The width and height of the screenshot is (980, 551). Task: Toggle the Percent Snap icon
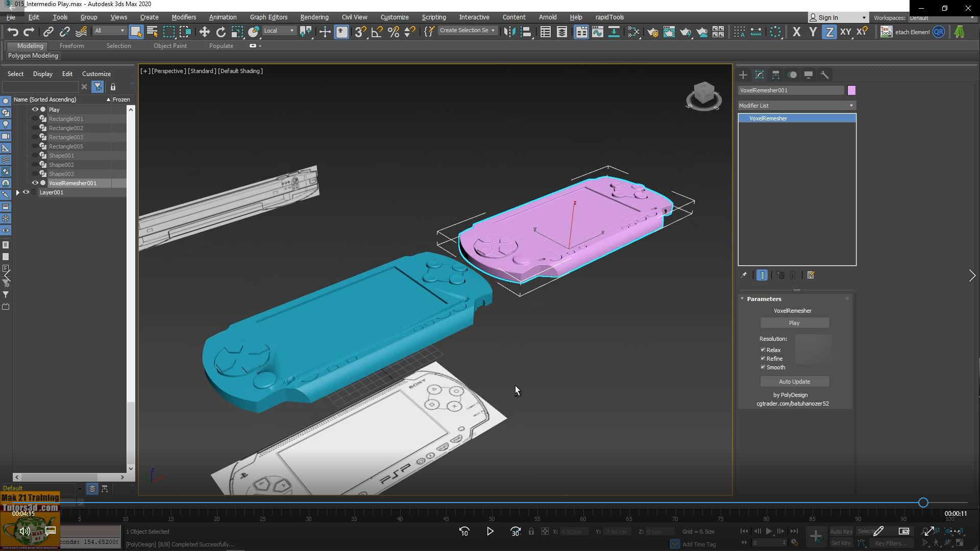pos(393,32)
